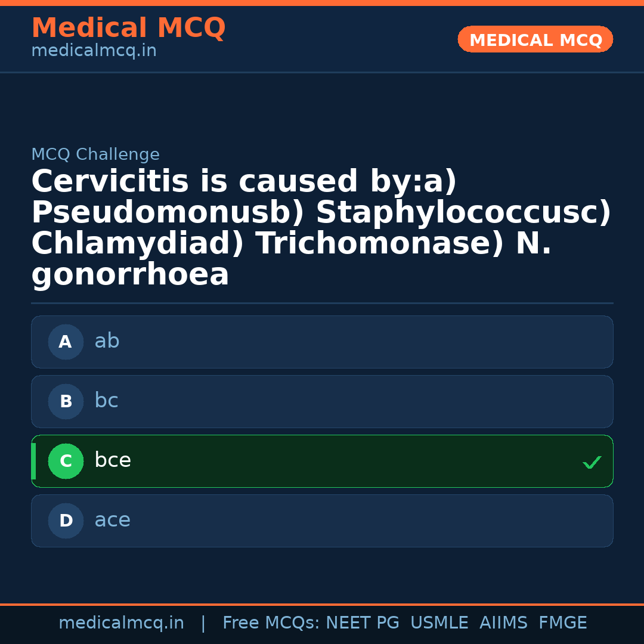This screenshot has height=644, width=644.
Task: Expand the MCQ Challenge section header
Action: coord(95,154)
